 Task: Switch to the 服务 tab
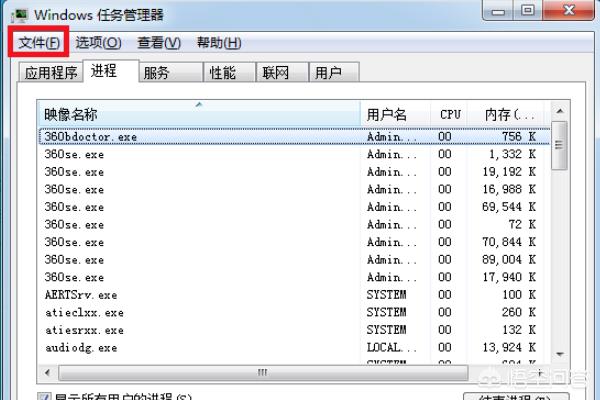click(156, 72)
